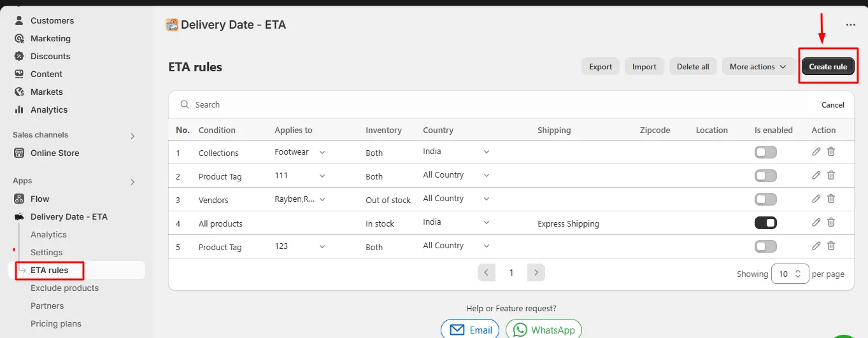Image resolution: width=868 pixels, height=338 pixels.
Task: Go to the next page arrow
Action: (536, 272)
